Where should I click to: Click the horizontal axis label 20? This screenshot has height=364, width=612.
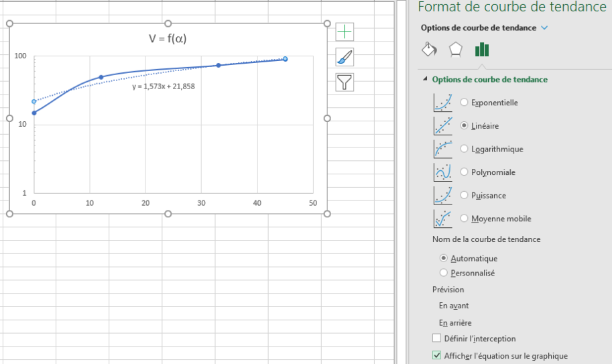coord(145,203)
